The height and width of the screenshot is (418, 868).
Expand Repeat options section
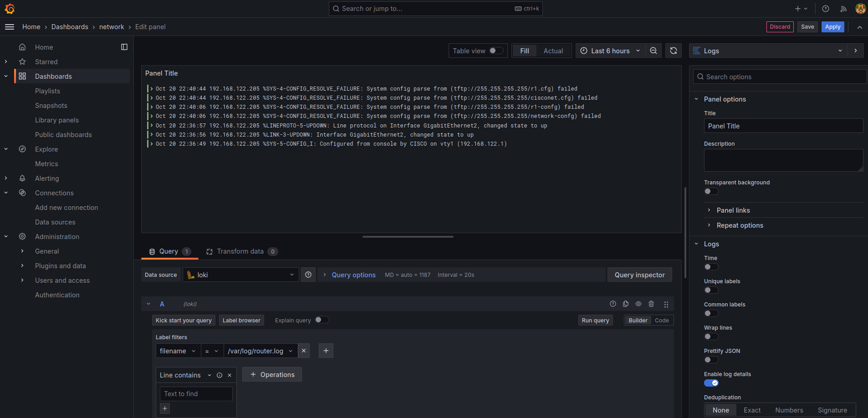(x=740, y=225)
